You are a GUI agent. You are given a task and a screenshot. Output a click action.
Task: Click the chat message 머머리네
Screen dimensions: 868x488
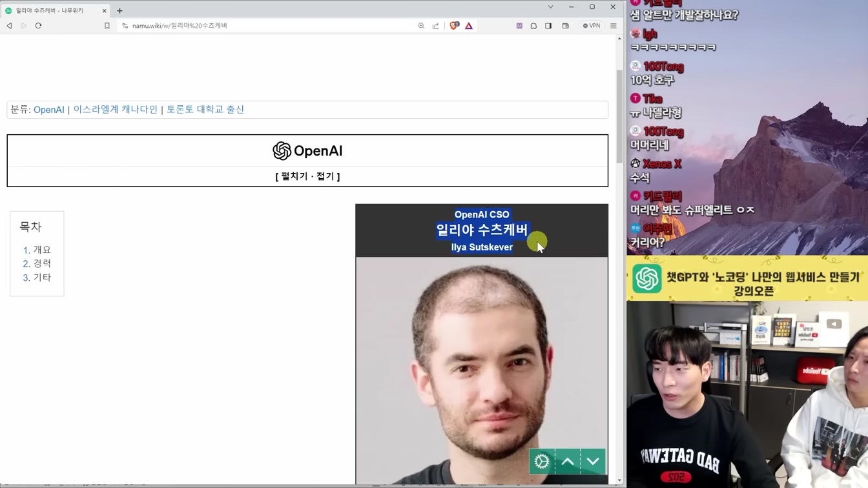[650, 145]
